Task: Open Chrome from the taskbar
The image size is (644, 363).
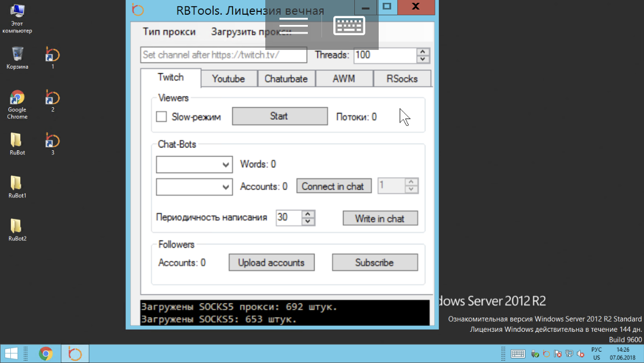Action: [46, 354]
